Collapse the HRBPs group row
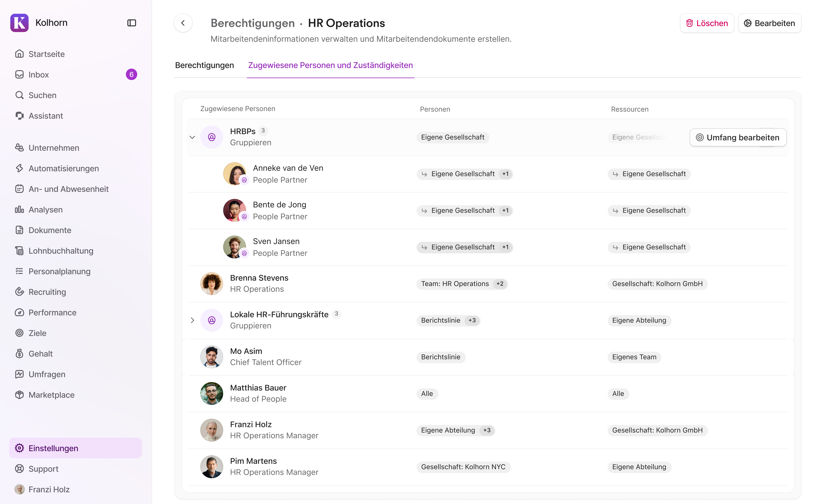 192,137
